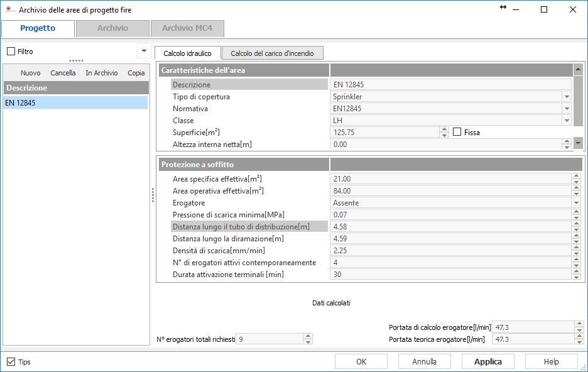Screen dimensions: 588x372
Task: Check the Fissa checkbox
Action: click(457, 132)
